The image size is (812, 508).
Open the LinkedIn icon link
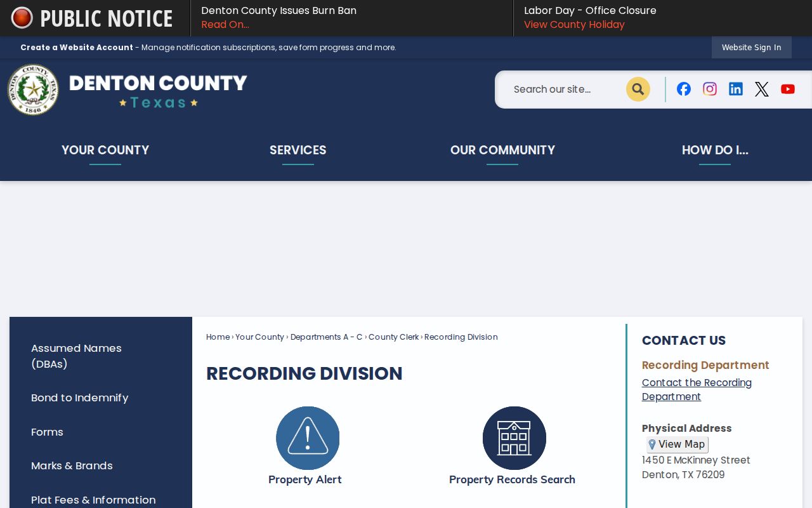(x=736, y=89)
